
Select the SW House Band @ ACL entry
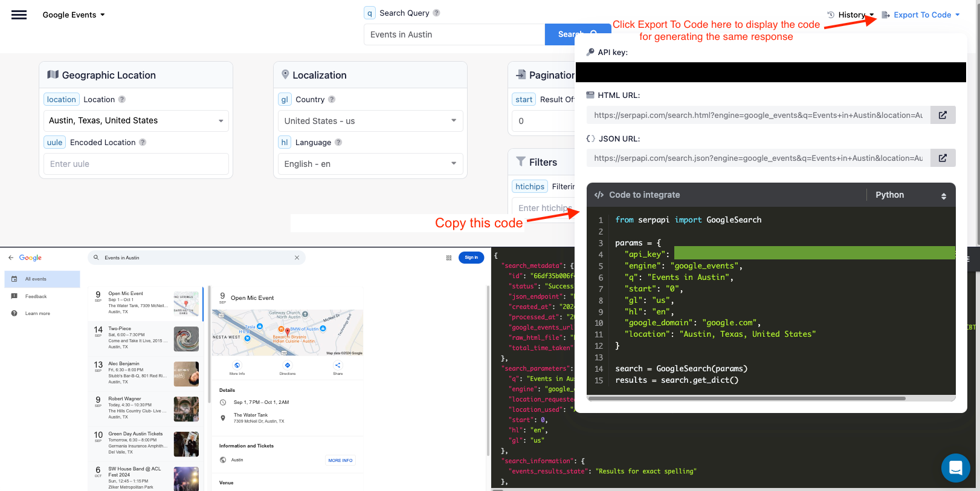146,478
